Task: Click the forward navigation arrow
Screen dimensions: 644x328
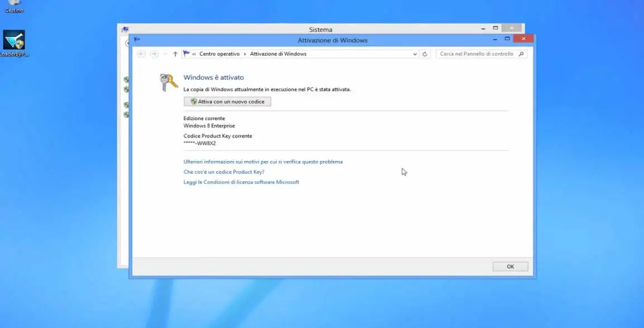Action: pos(154,54)
